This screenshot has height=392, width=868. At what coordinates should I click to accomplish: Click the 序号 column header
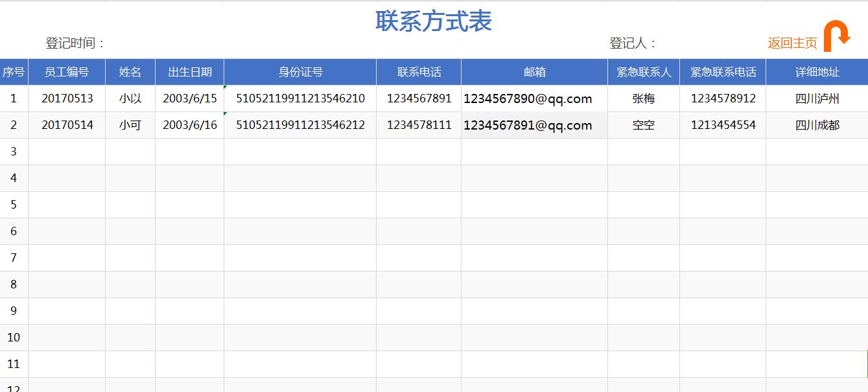[x=14, y=72]
